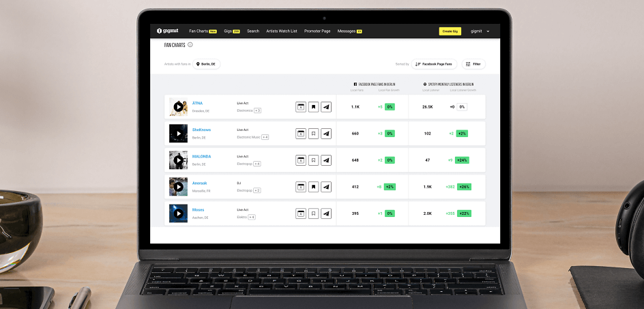Viewport: 644px width, 309px height.
Task: Toggle the bookmark for Moses
Action: 313,214
